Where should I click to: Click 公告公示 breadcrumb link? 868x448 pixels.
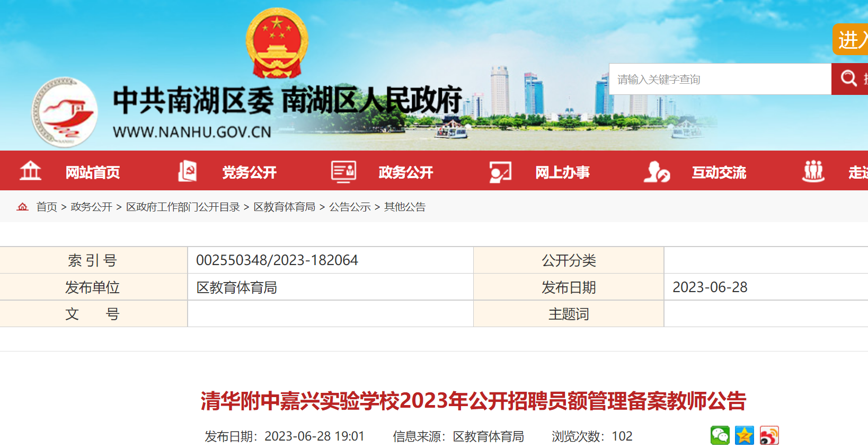[350, 207]
